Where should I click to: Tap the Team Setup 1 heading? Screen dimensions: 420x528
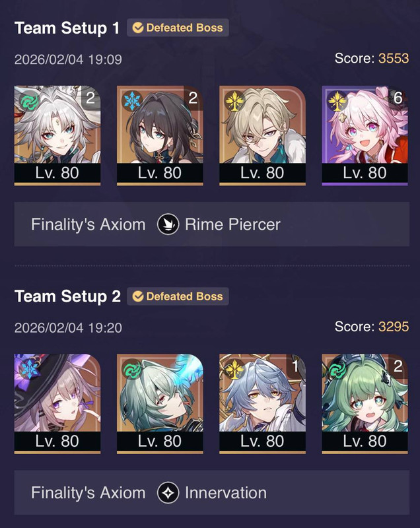(67, 28)
